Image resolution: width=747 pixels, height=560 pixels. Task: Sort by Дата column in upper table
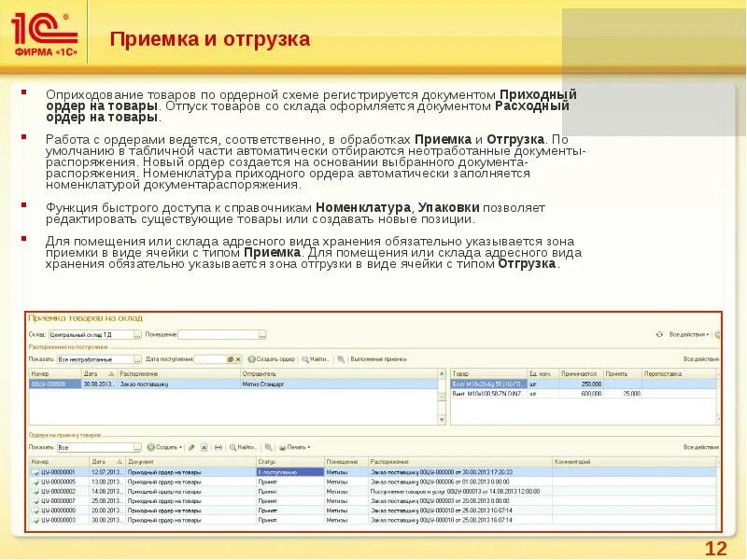99,374
